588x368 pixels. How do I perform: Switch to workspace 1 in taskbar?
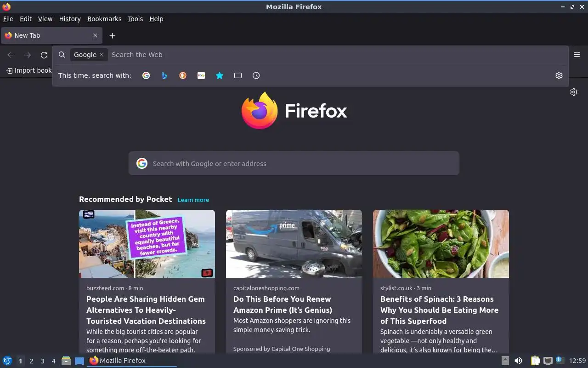[20, 361]
